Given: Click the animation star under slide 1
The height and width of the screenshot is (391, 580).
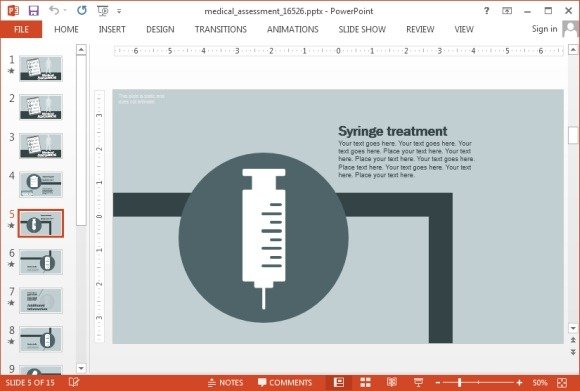Looking at the screenshot, I should tap(11, 71).
